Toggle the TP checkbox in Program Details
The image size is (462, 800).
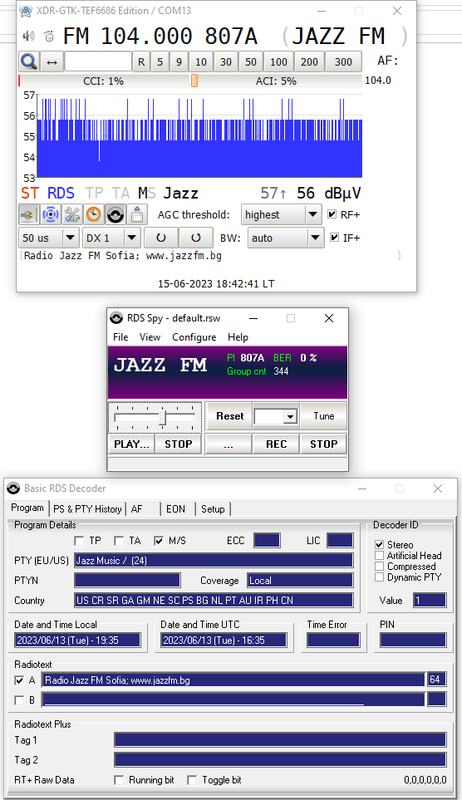click(79, 540)
